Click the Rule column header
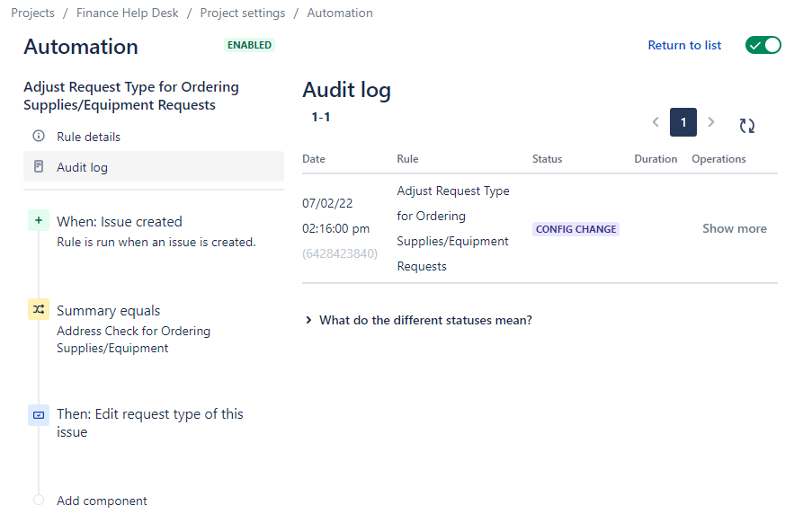 (x=407, y=159)
